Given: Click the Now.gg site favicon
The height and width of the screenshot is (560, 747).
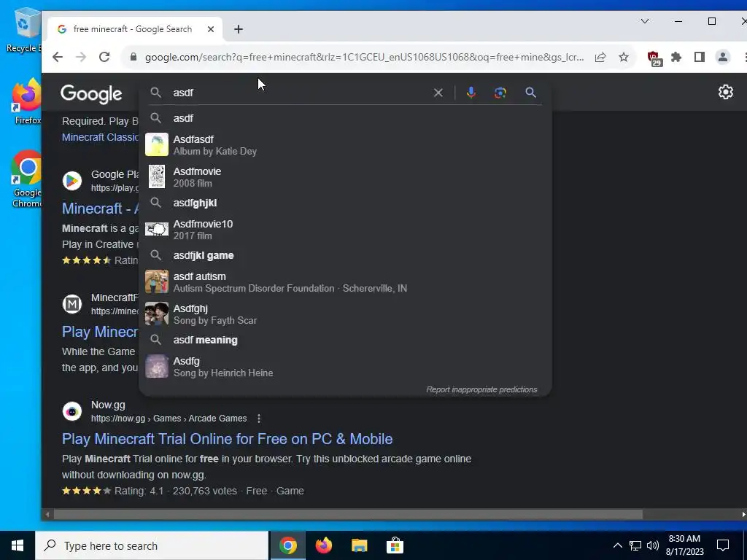Looking at the screenshot, I should coord(72,411).
